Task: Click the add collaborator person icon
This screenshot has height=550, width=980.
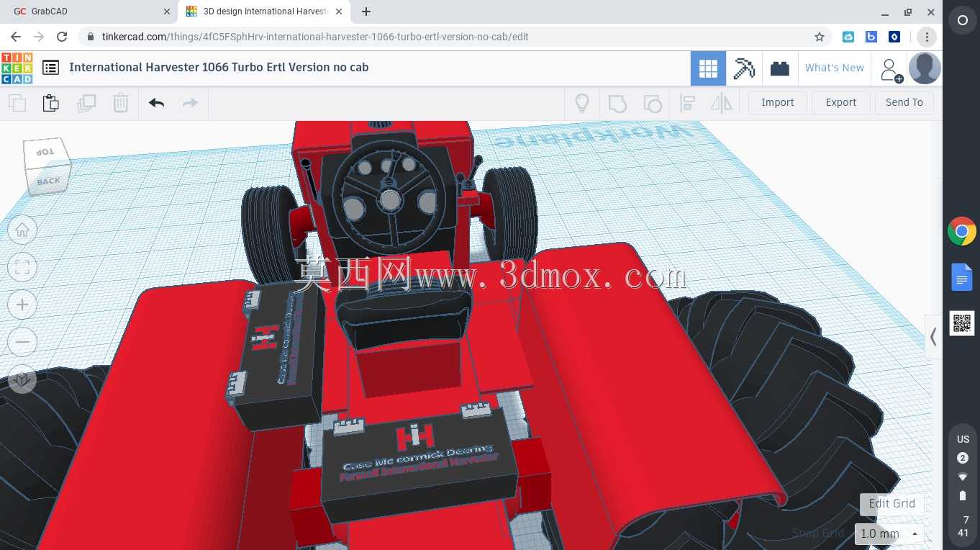Action: coord(891,70)
